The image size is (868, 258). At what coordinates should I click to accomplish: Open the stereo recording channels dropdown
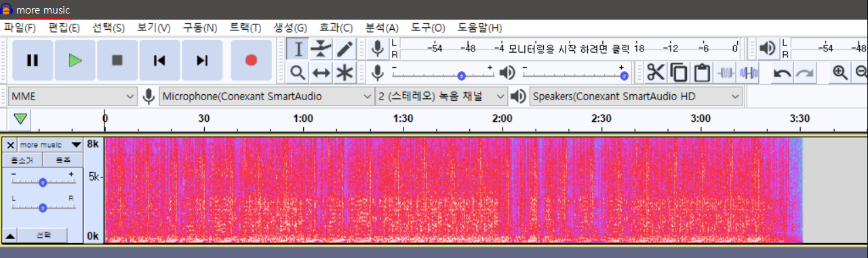tap(441, 96)
